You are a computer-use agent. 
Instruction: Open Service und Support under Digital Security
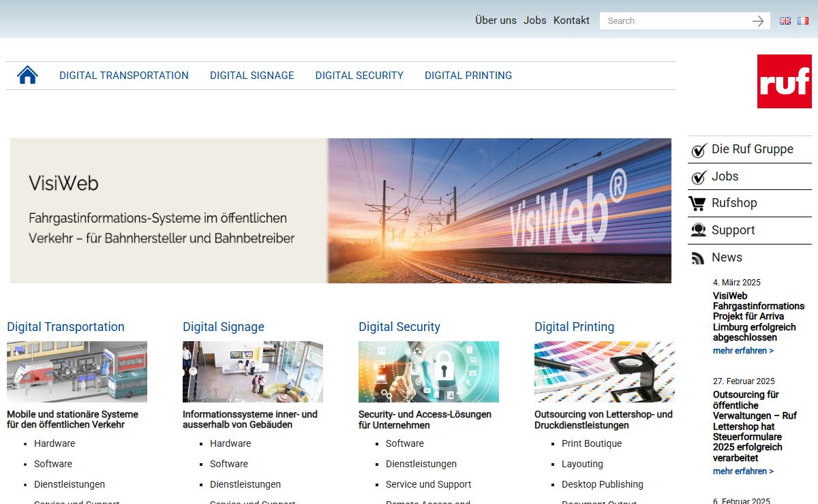point(429,484)
